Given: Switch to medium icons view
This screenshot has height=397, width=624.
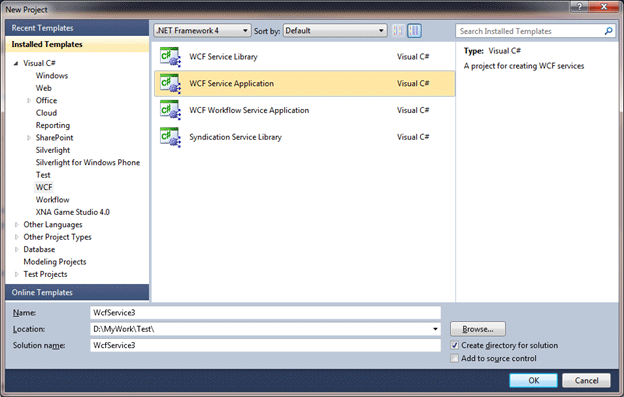Looking at the screenshot, I should [x=414, y=31].
